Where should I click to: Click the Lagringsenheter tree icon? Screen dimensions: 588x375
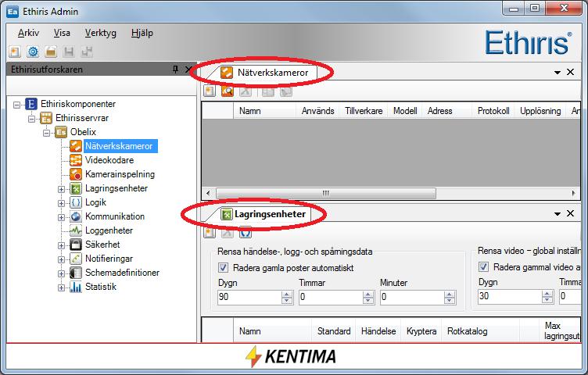click(x=76, y=188)
